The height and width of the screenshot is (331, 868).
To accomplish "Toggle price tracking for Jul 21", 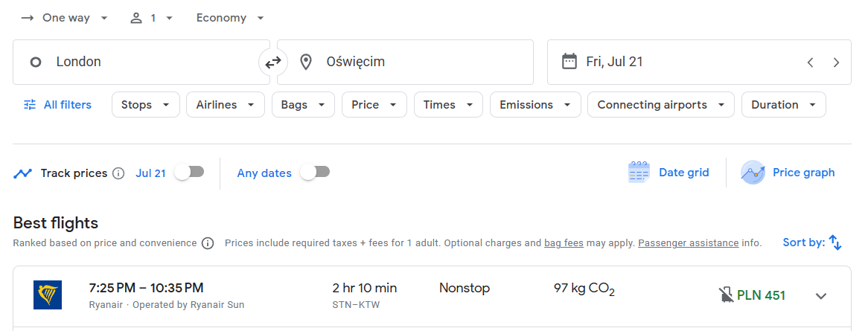I will 189,172.
